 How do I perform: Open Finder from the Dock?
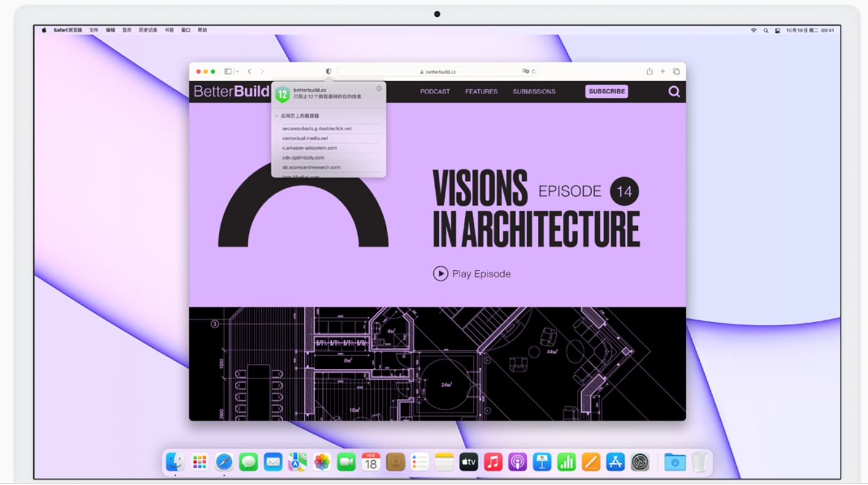pos(175,462)
